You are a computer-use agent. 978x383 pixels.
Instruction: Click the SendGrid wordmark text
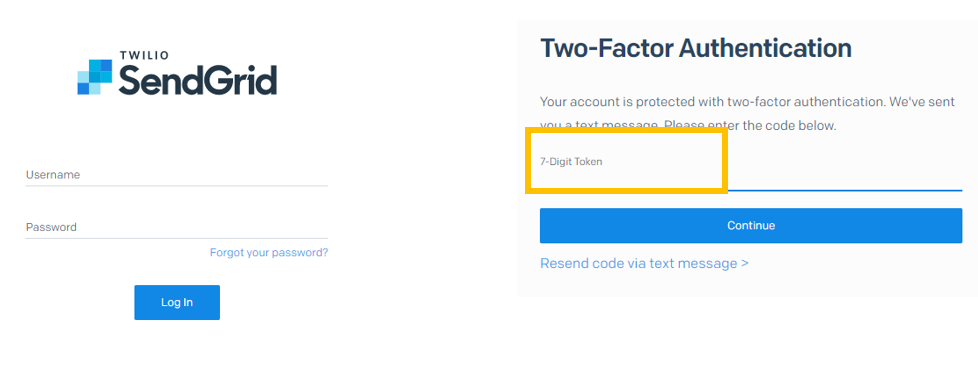(197, 80)
